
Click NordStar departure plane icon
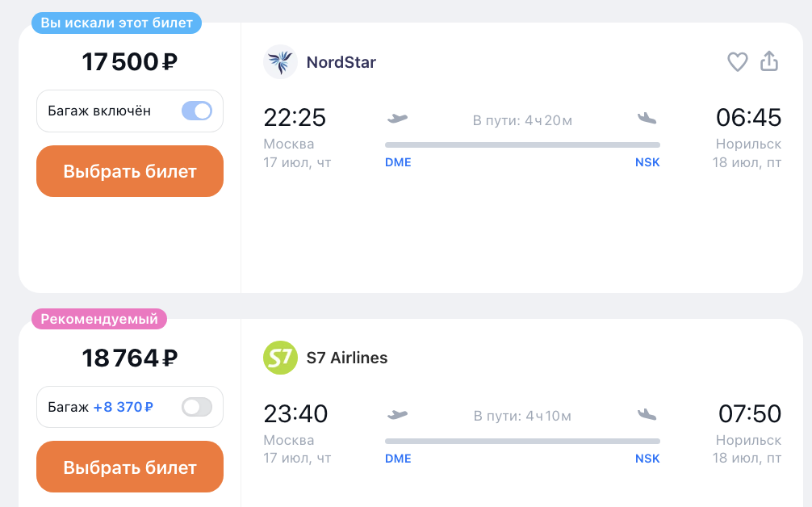coord(397,119)
